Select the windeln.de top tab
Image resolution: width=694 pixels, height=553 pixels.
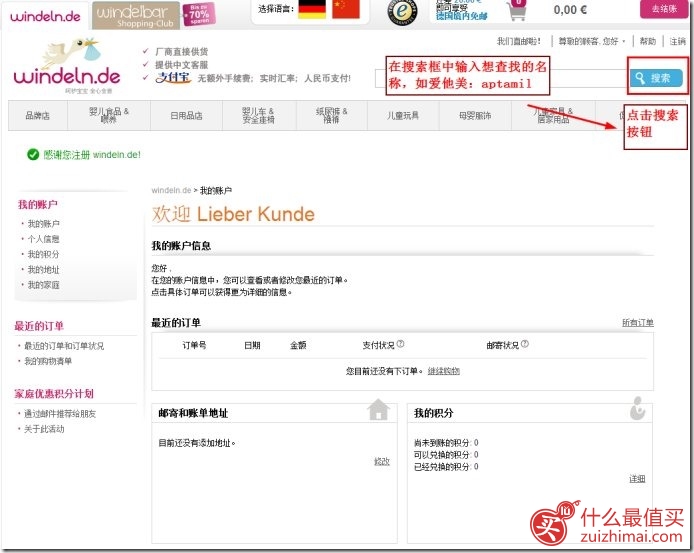point(45,16)
